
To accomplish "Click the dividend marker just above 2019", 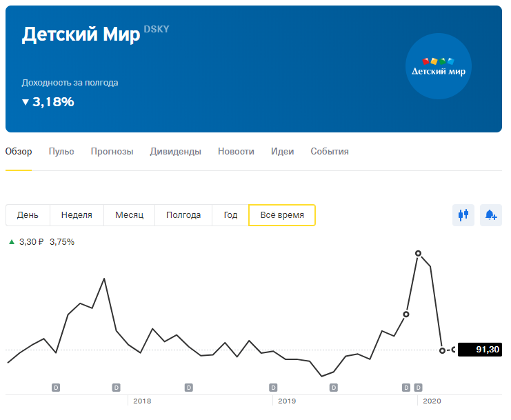I will [x=273, y=388].
